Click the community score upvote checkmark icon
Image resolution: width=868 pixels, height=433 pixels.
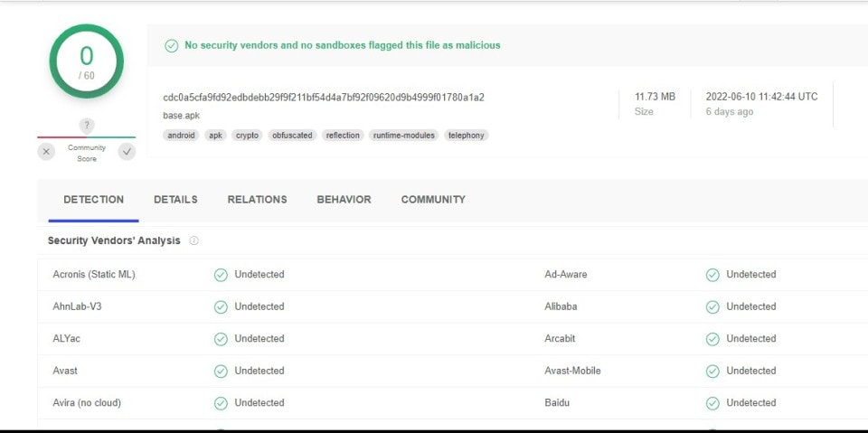pyautogui.click(x=127, y=152)
